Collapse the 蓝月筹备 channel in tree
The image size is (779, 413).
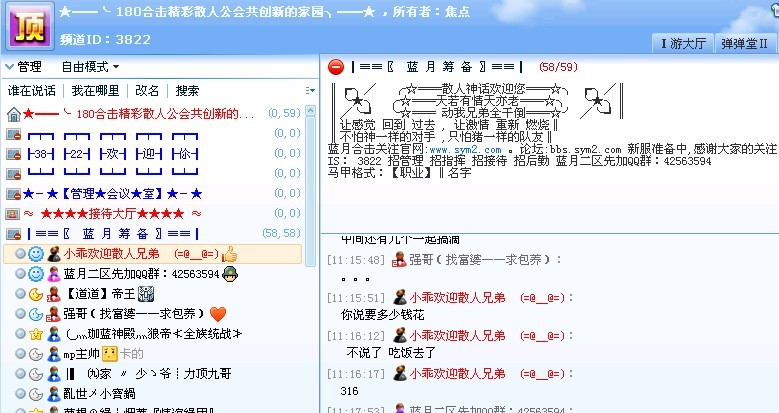[x=13, y=234]
